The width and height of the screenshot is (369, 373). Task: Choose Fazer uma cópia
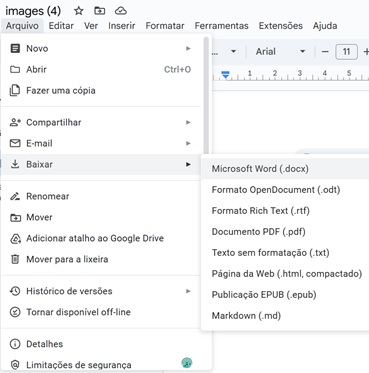pos(102,90)
